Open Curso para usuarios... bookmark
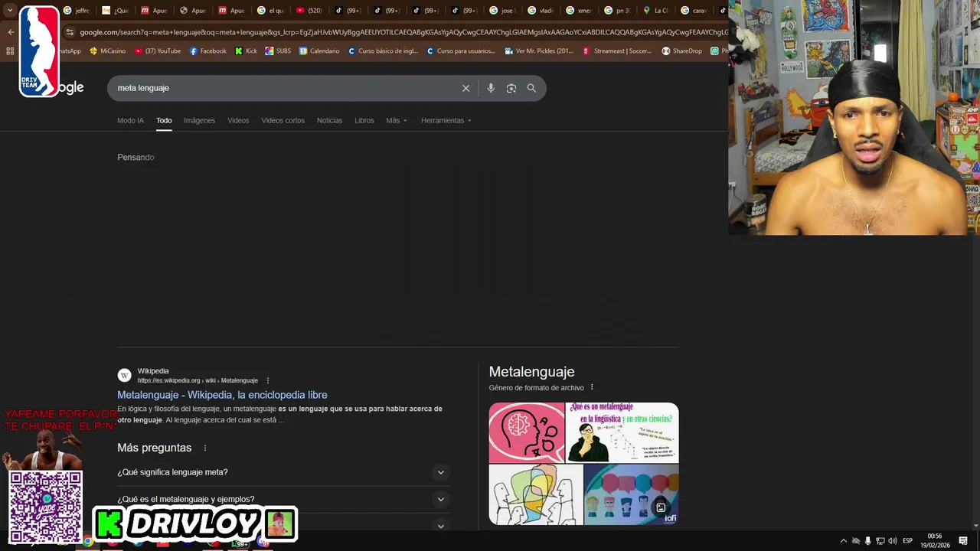 pos(461,51)
